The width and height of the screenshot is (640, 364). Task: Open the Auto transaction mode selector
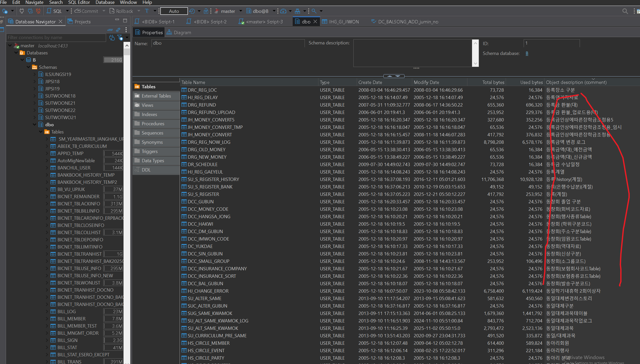[x=174, y=11]
